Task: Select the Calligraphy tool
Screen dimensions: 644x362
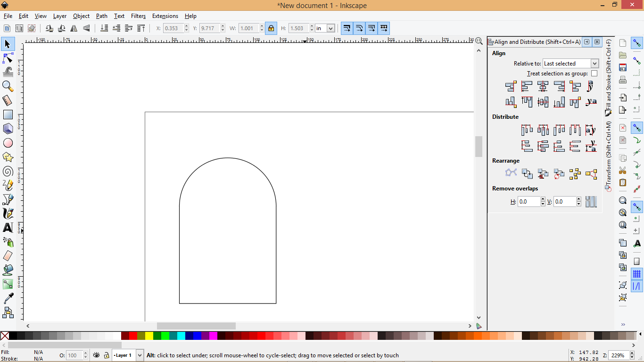Action: click(x=8, y=213)
